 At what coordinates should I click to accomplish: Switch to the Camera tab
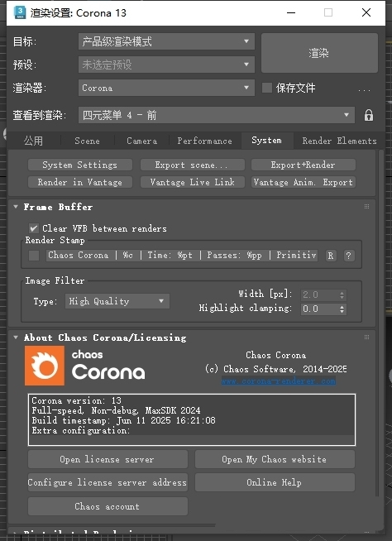(x=141, y=141)
